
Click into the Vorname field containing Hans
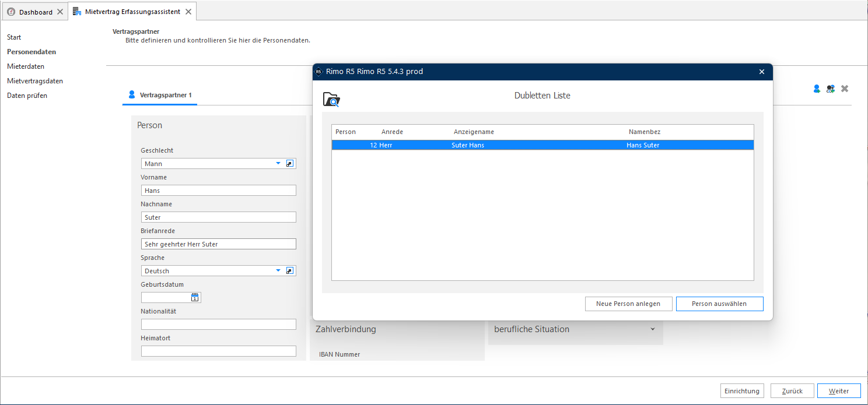(x=219, y=191)
